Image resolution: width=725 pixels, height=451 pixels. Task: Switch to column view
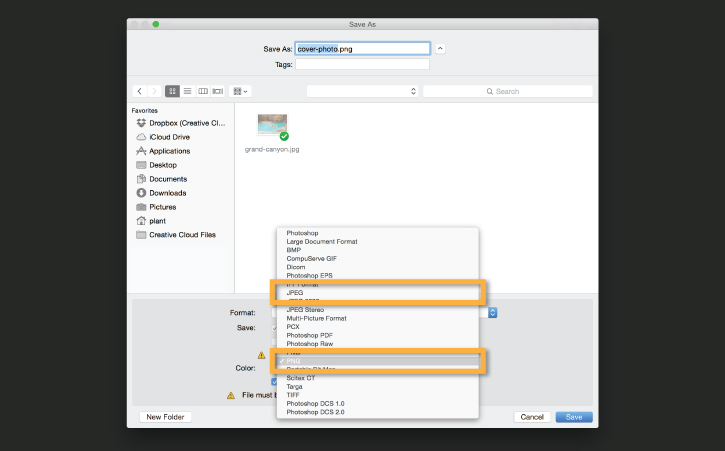click(203, 91)
